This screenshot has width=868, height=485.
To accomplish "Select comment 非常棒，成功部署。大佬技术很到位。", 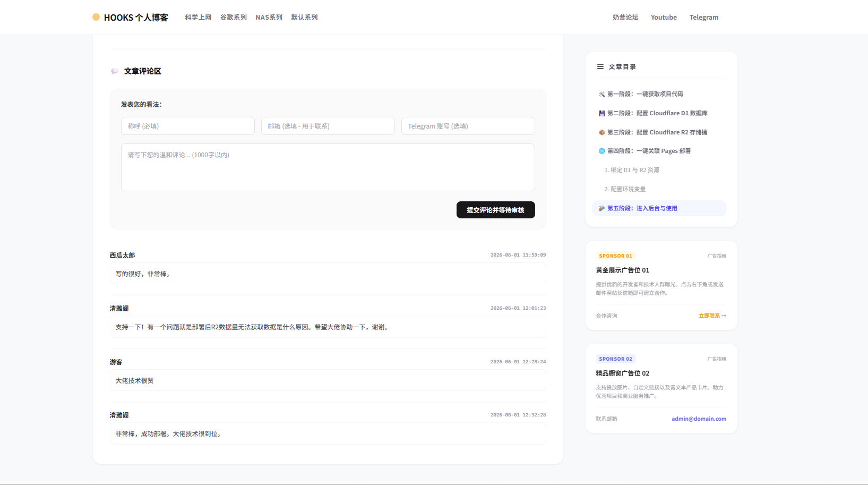I will [x=168, y=434].
